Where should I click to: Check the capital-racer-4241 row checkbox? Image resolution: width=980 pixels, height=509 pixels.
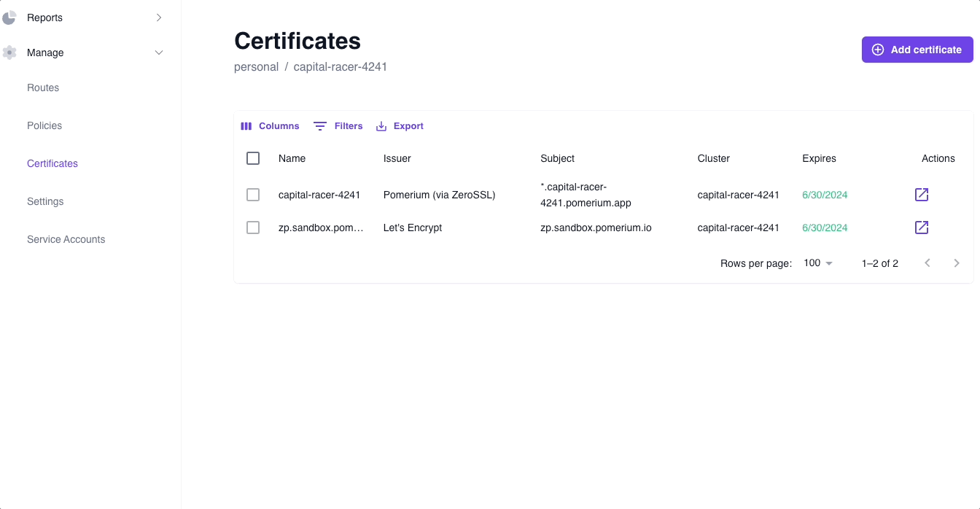pyautogui.click(x=253, y=195)
